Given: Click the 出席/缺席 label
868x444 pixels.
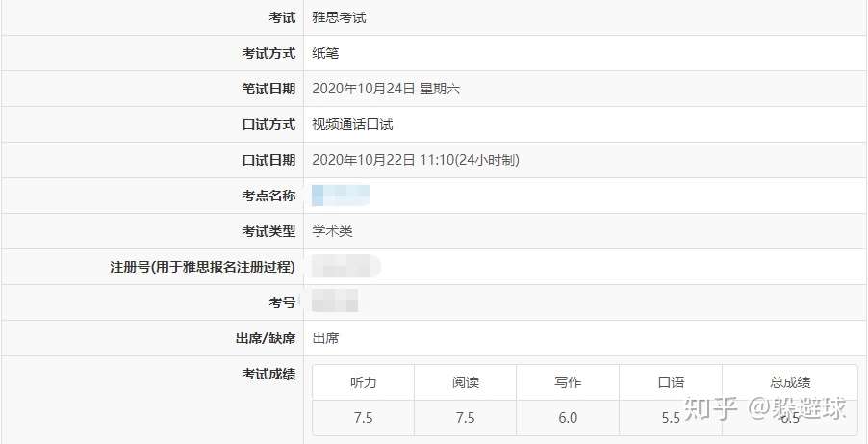Looking at the screenshot, I should point(266,338).
